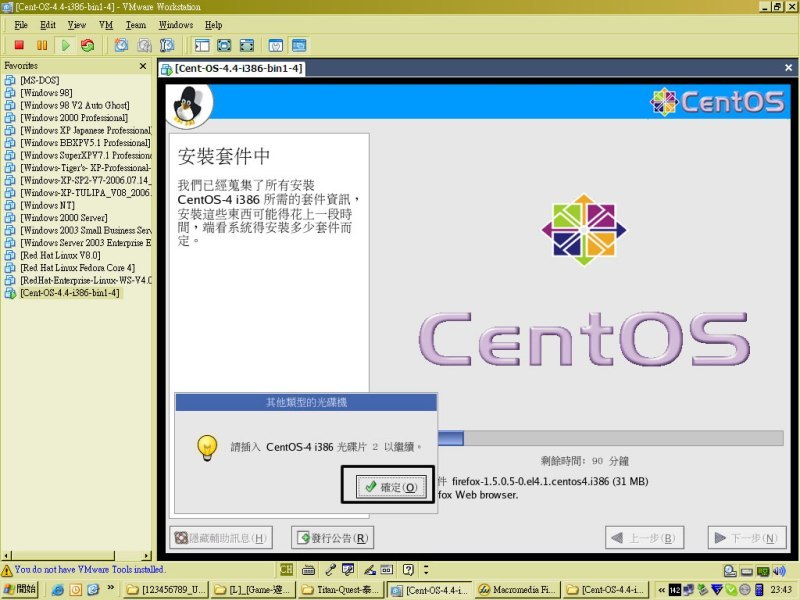
Task: Click the network adapter status icon
Action: [763, 571]
